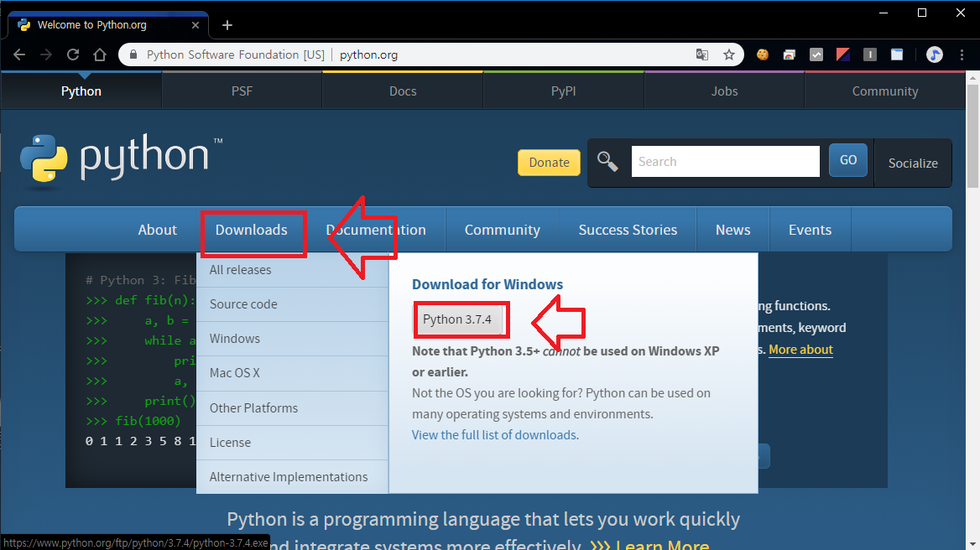
Task: Choose Alternative Implementations menu entry
Action: click(293, 477)
